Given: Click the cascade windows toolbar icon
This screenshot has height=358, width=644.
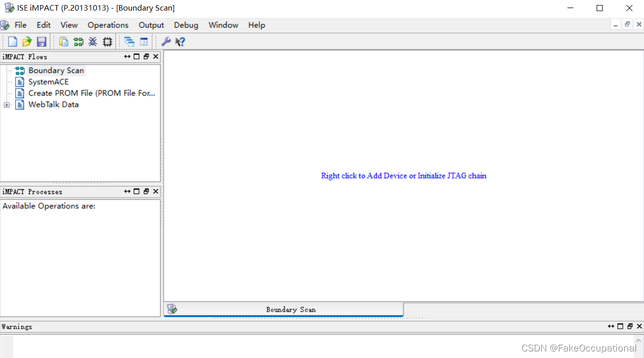Looking at the screenshot, I should (x=130, y=42).
